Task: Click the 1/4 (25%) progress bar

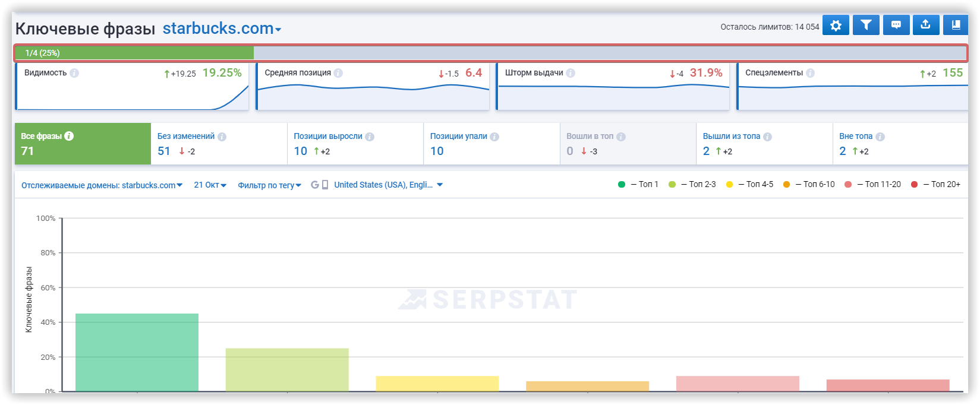Action: 491,53
